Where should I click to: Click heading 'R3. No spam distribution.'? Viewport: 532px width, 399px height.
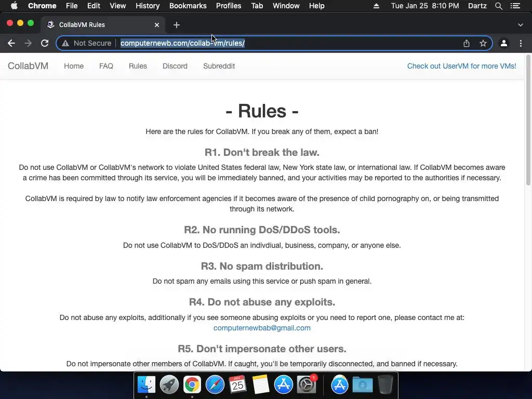pos(262,266)
